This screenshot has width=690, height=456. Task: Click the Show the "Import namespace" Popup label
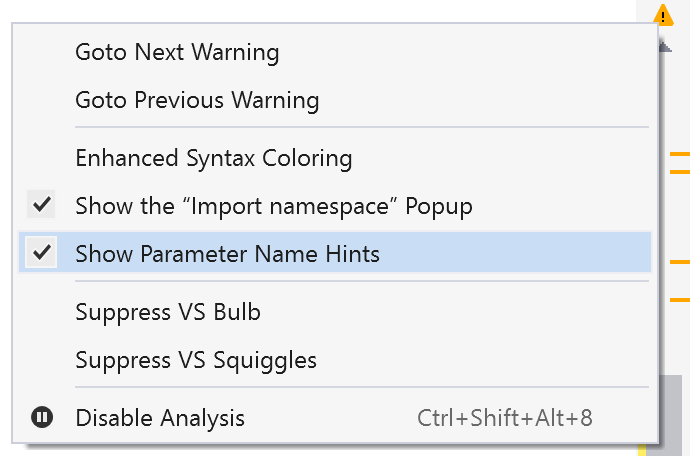click(x=274, y=206)
